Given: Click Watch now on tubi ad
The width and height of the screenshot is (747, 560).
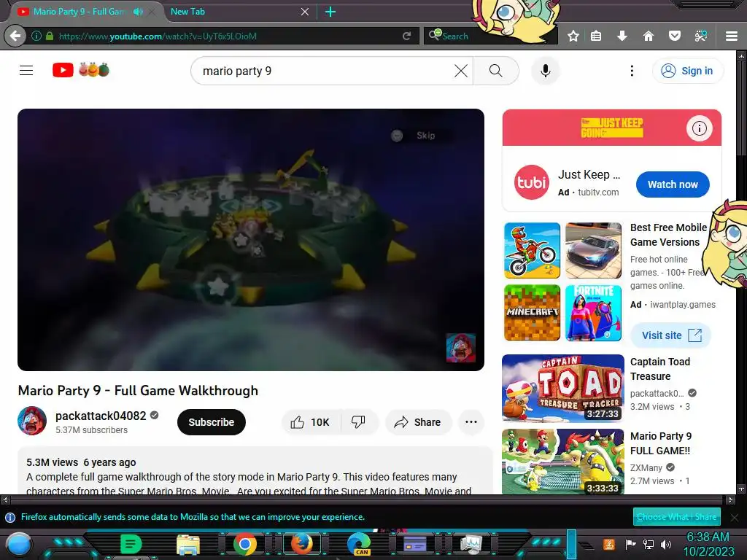Looking at the screenshot, I should [672, 184].
